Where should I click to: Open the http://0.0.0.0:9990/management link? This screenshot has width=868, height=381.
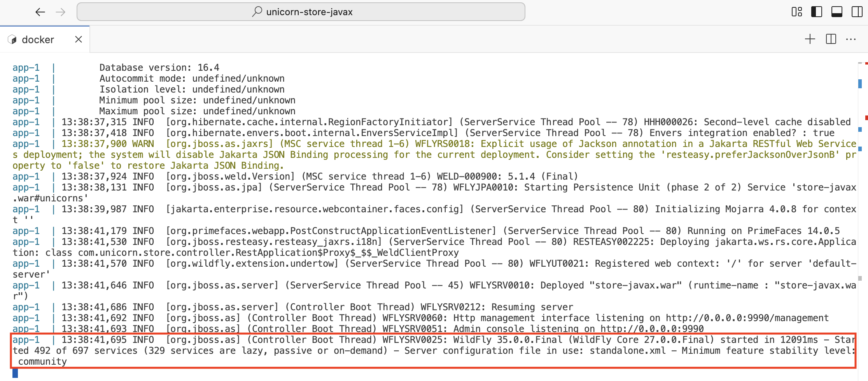(x=747, y=318)
